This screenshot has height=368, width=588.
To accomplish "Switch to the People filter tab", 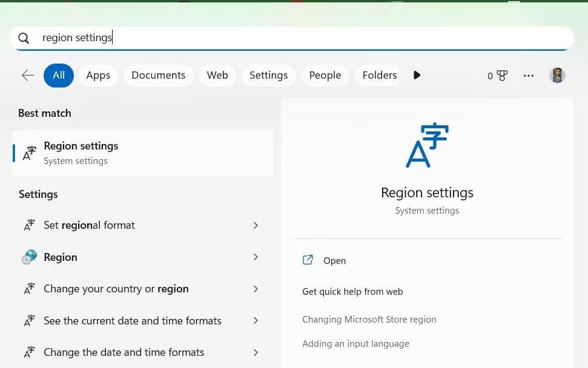I will 325,75.
